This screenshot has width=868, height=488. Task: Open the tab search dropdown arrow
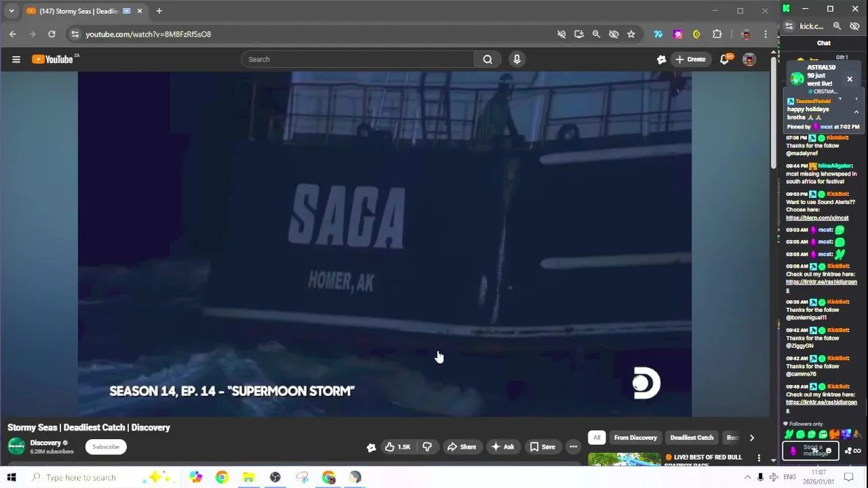12,11
